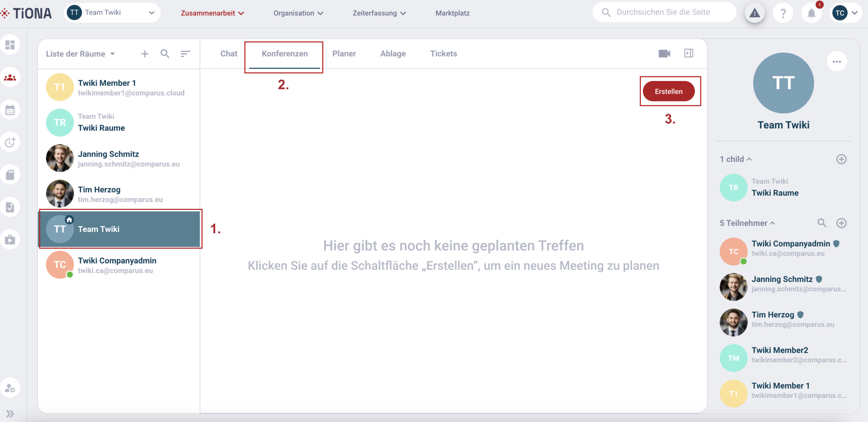Viewport: 868px width, 422px height.
Task: Click the large TT team avatar
Action: (x=783, y=83)
